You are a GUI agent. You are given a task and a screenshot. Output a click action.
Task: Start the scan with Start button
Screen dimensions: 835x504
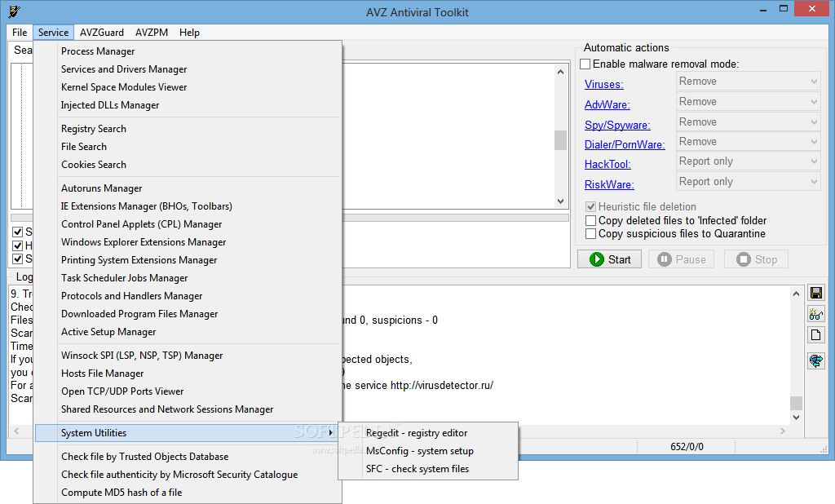click(x=610, y=259)
